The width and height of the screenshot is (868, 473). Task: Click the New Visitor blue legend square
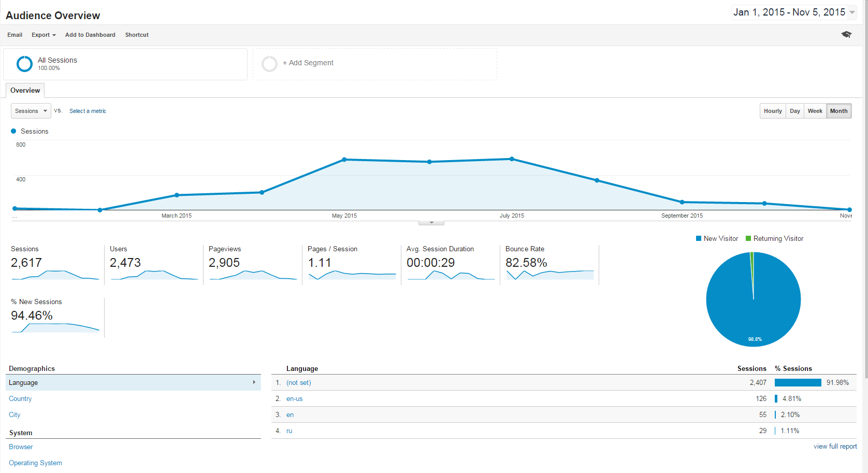[x=699, y=238]
